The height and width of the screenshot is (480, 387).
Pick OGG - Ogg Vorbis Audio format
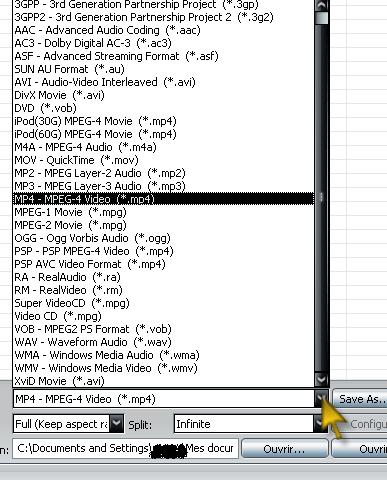click(163, 238)
